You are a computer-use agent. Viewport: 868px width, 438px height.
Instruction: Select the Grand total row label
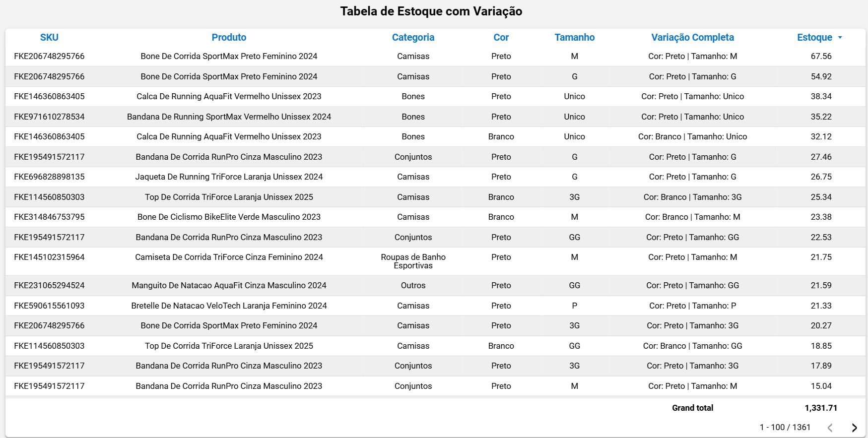coord(692,408)
